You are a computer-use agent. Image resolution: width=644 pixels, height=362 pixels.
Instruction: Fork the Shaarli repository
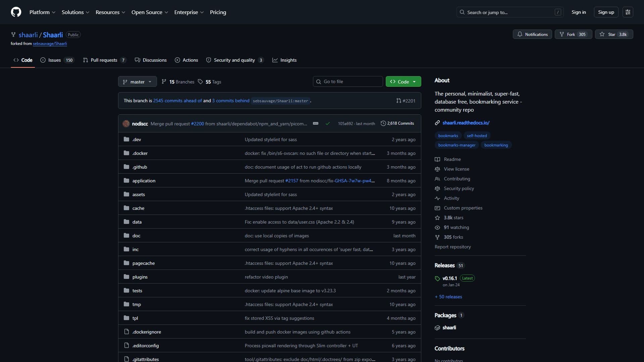click(x=573, y=34)
